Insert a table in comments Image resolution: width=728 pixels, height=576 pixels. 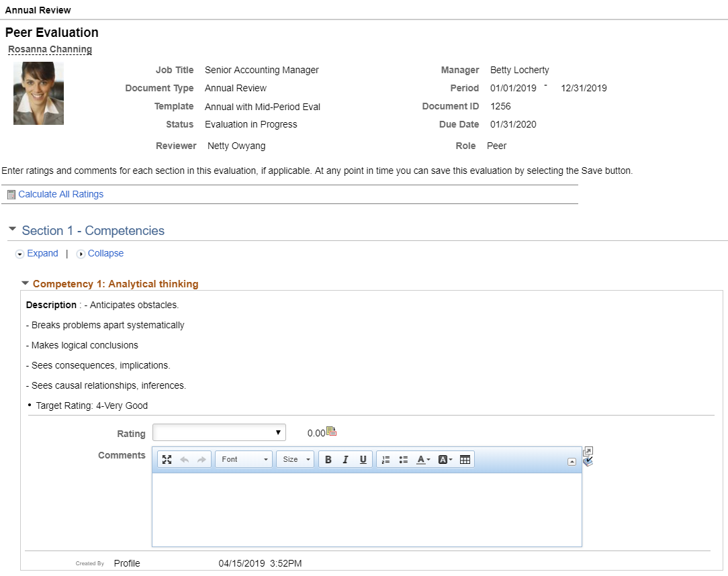click(x=465, y=459)
